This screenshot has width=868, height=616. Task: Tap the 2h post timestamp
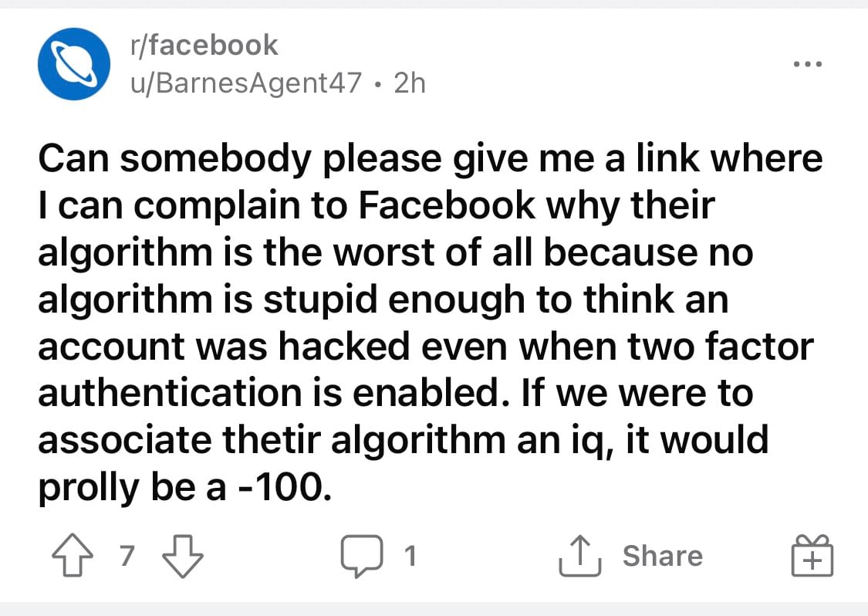(x=409, y=83)
